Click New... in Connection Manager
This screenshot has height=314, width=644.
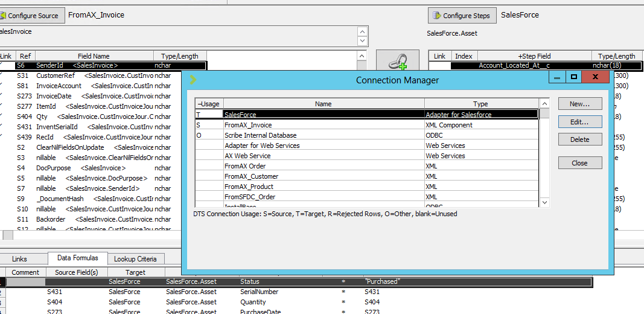pos(580,104)
